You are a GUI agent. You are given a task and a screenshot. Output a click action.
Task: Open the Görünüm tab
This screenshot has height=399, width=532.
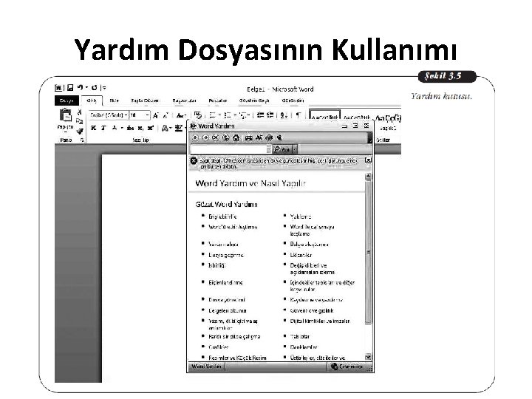tap(293, 100)
